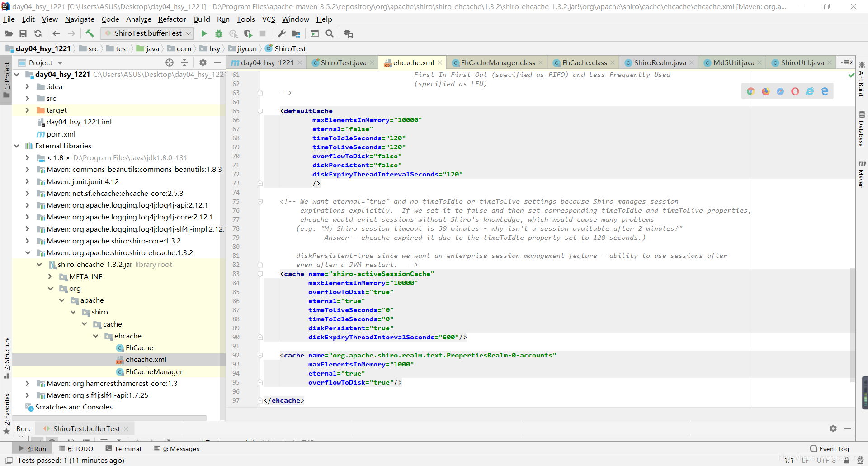The width and height of the screenshot is (868, 466).
Task: Collapse External Libraries node
Action: click(x=17, y=146)
